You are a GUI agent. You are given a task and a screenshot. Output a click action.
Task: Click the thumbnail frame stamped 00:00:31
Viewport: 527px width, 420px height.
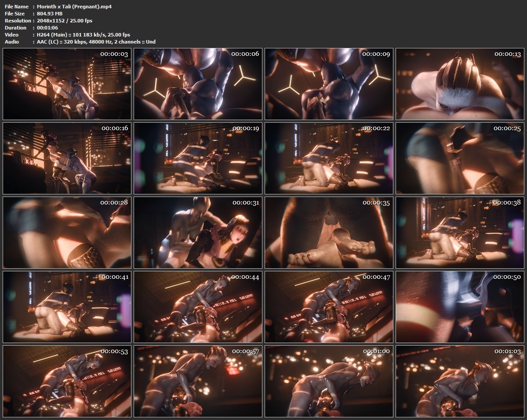[x=198, y=233]
